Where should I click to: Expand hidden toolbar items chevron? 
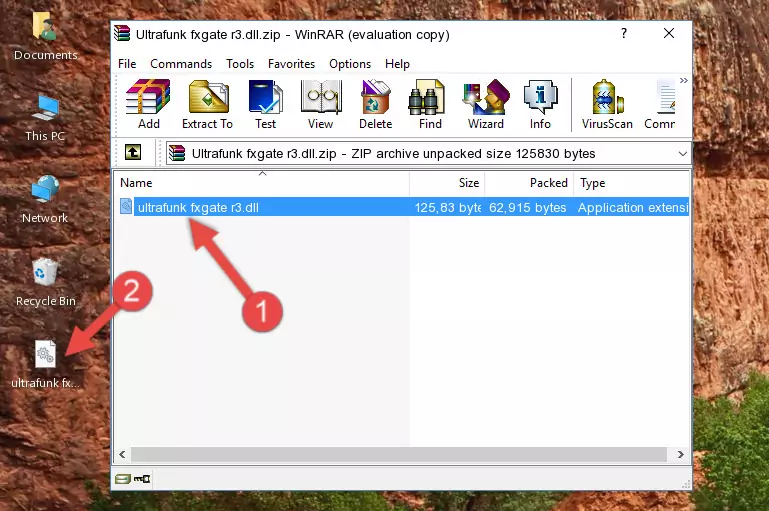684,80
